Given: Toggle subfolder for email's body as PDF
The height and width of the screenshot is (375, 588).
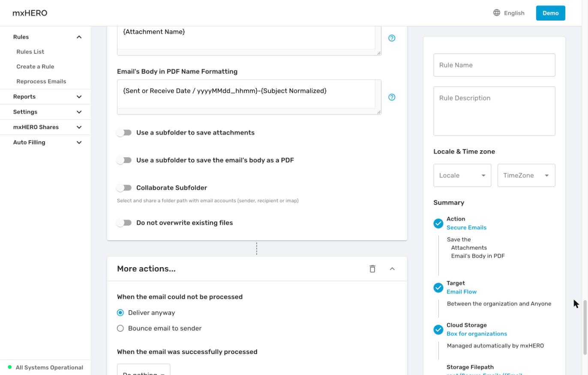Looking at the screenshot, I should (124, 160).
